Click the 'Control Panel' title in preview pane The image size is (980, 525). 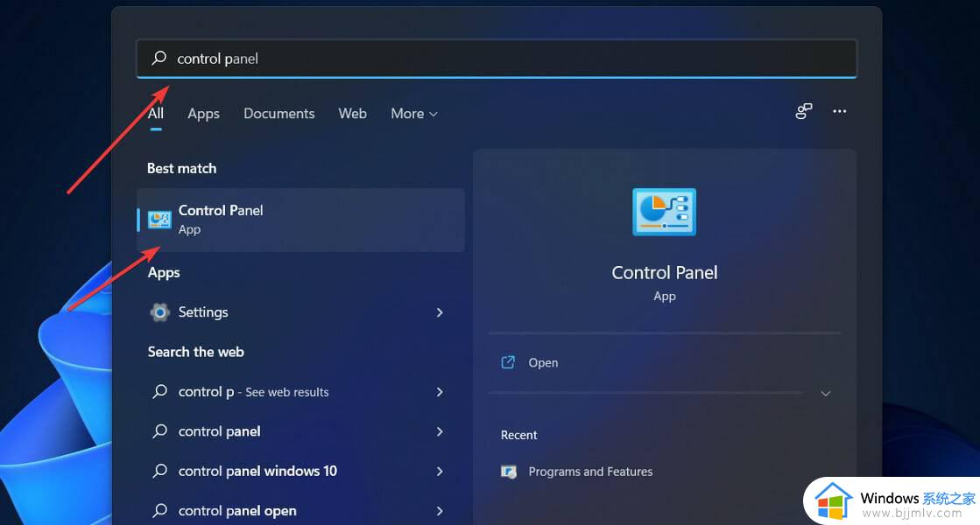click(665, 273)
